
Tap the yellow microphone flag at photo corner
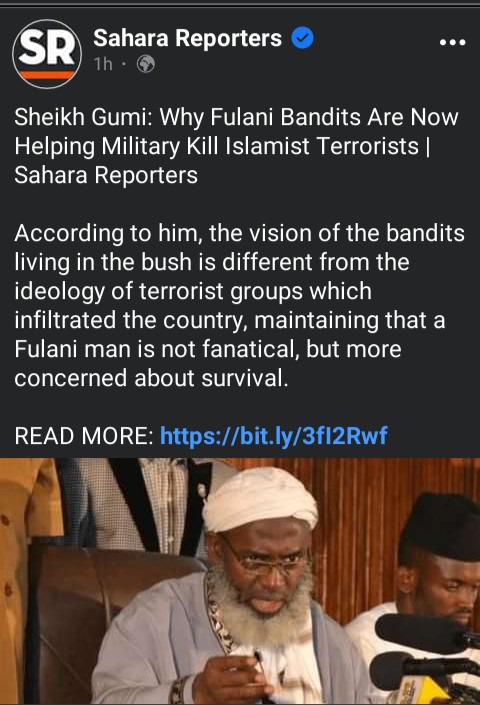[x=416, y=690]
